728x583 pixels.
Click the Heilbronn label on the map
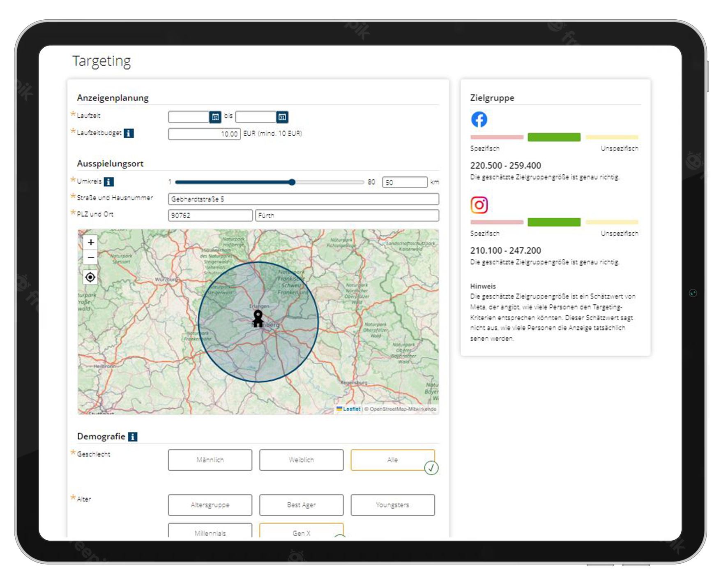tap(104, 366)
